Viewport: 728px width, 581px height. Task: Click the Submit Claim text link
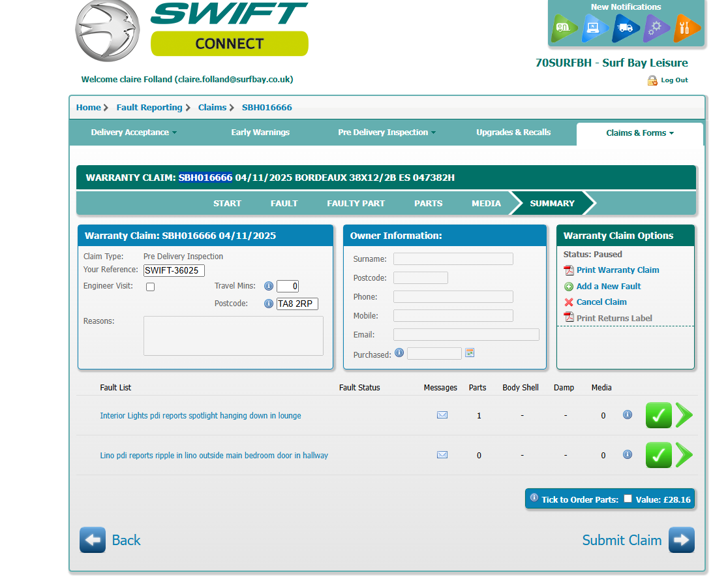622,540
